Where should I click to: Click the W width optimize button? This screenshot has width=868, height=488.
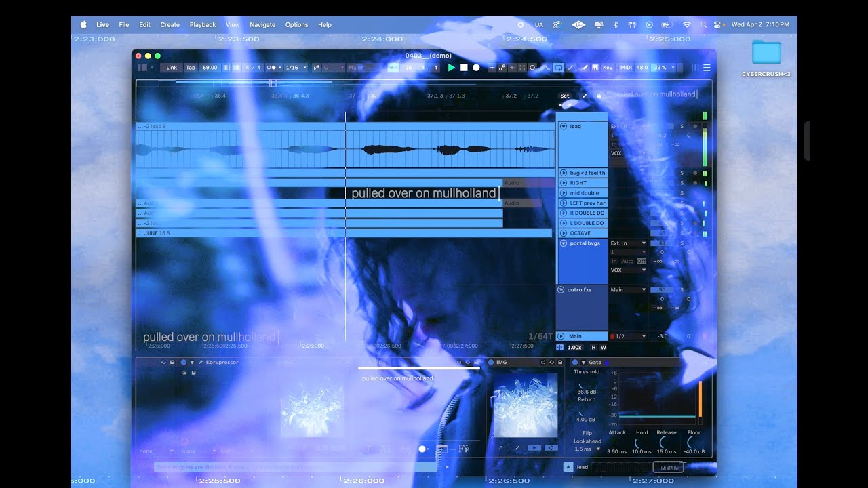click(x=604, y=348)
